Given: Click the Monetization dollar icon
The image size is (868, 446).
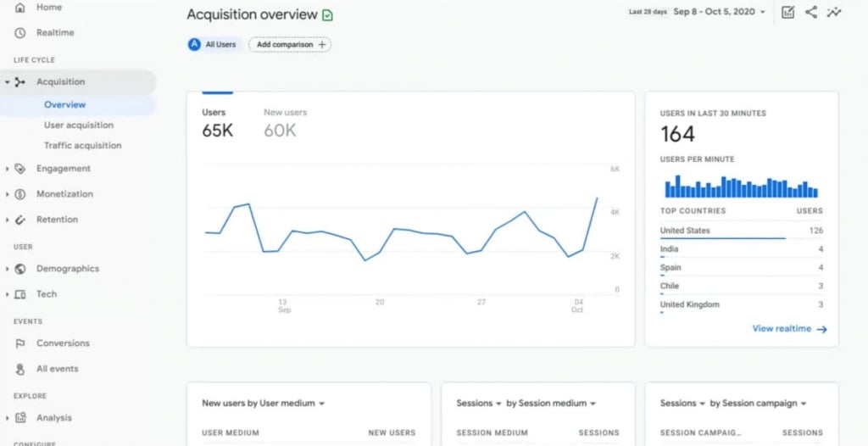Looking at the screenshot, I should pyautogui.click(x=20, y=194).
